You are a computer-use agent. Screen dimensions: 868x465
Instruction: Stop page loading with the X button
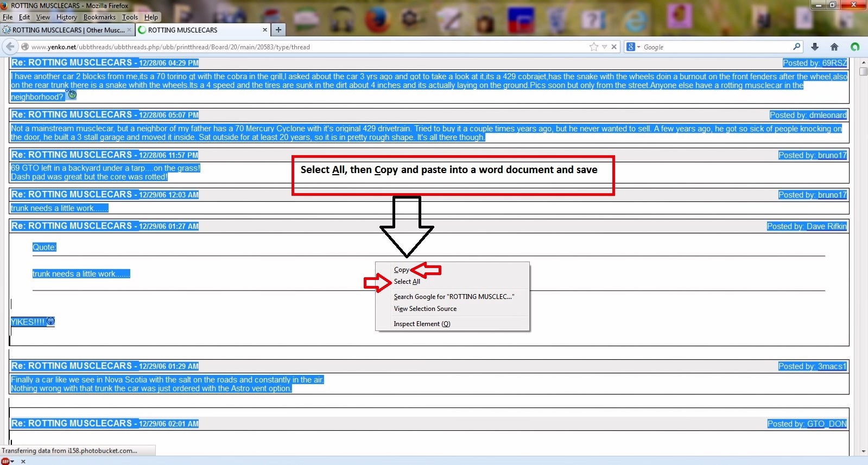pyautogui.click(x=614, y=47)
